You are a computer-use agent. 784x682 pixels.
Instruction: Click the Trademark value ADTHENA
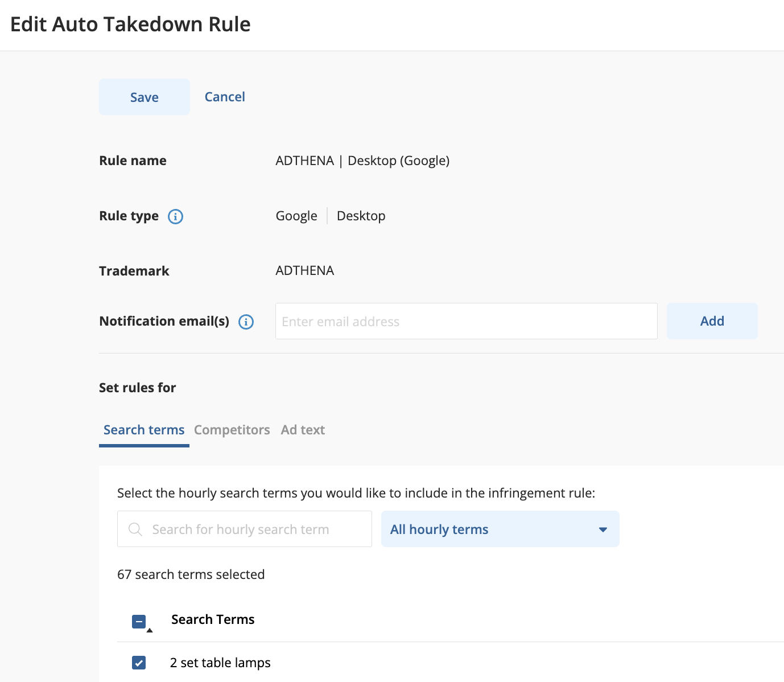click(x=305, y=270)
